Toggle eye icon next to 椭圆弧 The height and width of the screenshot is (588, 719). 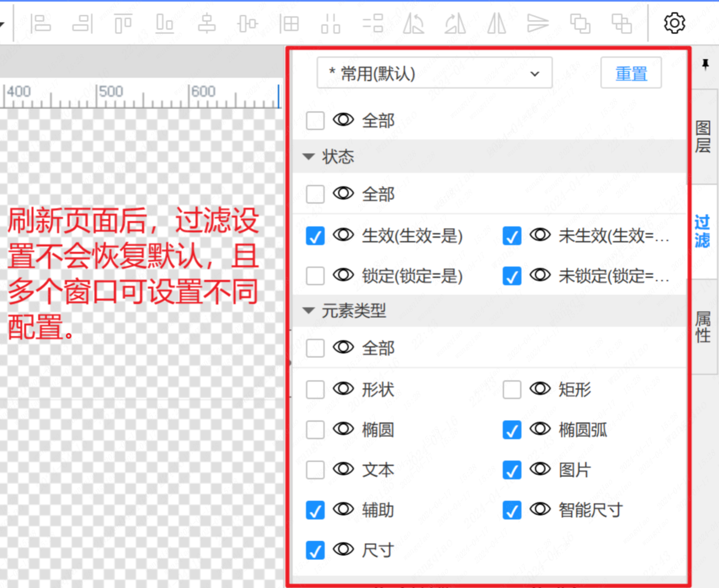click(x=540, y=429)
